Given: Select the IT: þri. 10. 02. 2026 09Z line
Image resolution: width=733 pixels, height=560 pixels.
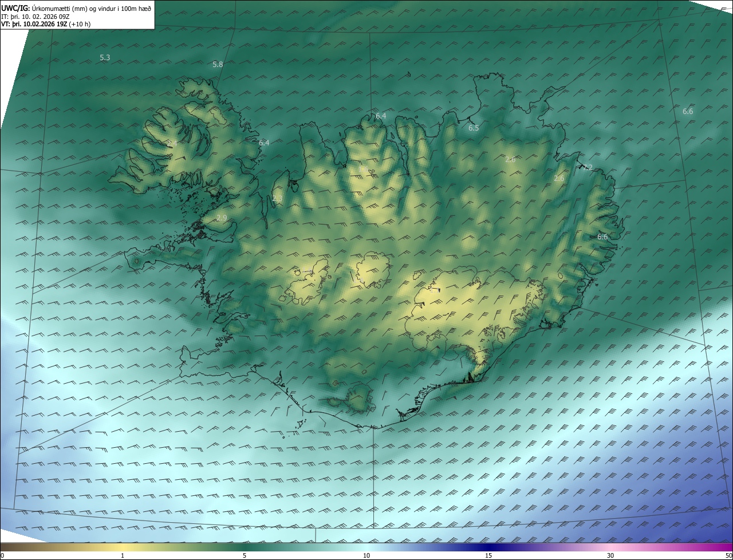Looking at the screenshot, I should click(x=36, y=17).
